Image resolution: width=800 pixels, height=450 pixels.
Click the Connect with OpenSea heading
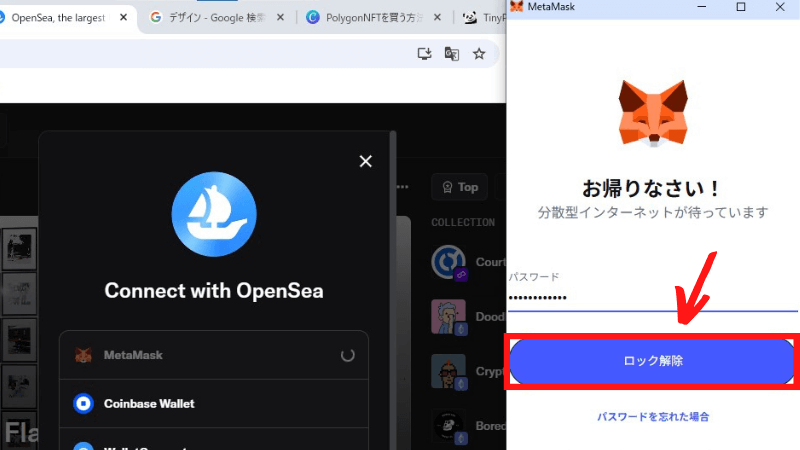[214, 291]
